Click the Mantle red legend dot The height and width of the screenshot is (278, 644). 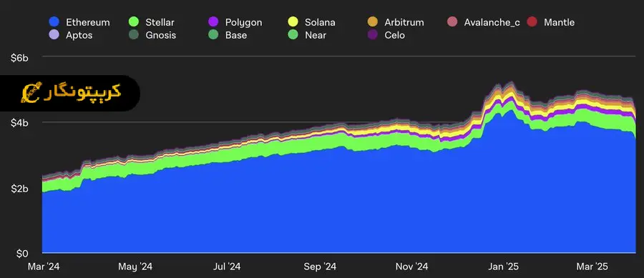(532, 22)
